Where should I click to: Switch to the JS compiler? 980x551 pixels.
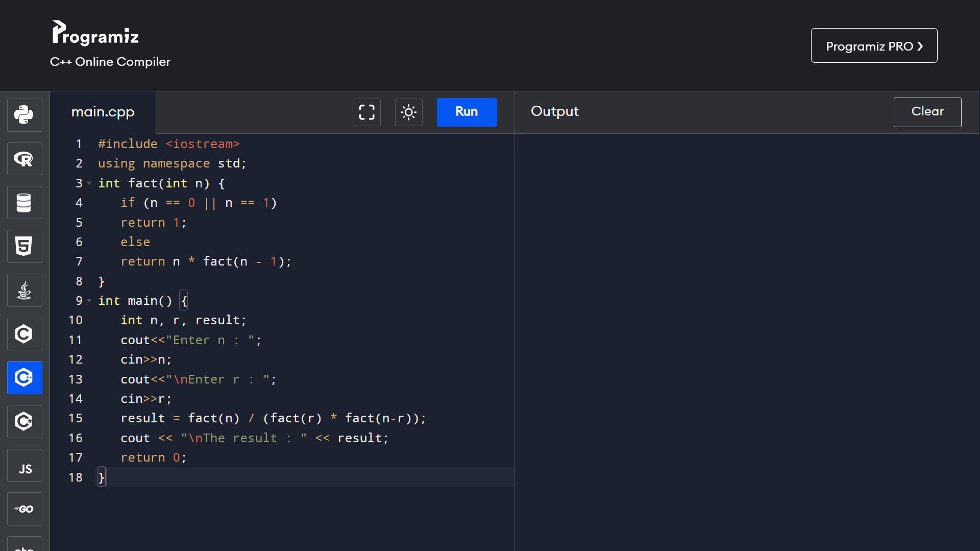click(x=24, y=465)
